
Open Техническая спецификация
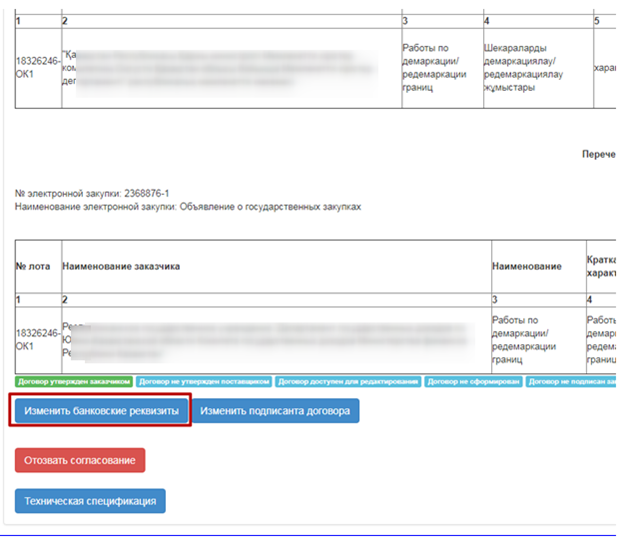[x=90, y=501]
